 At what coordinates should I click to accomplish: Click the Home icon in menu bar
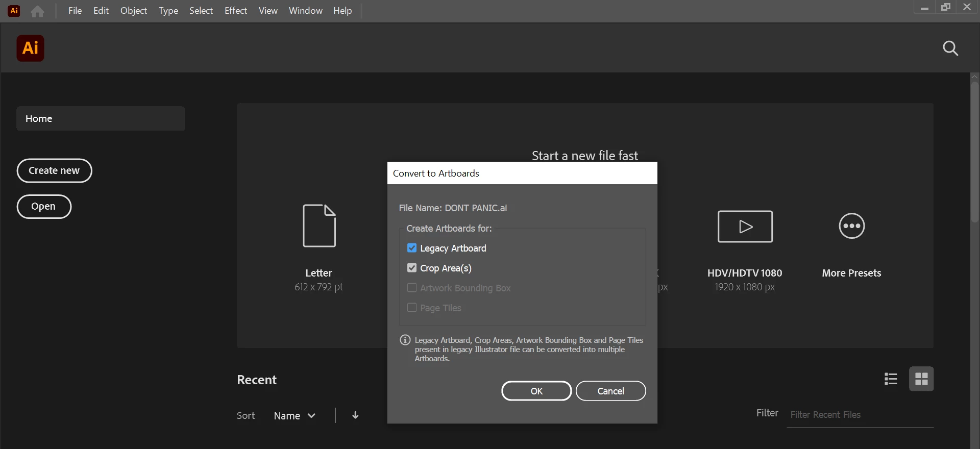click(37, 11)
